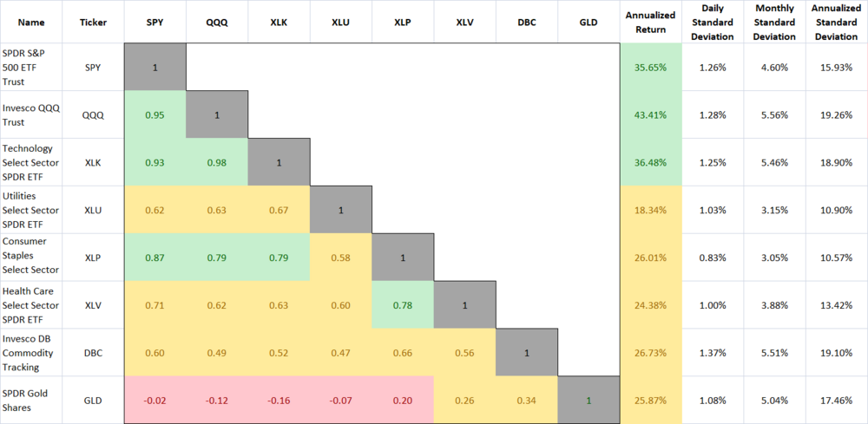This screenshot has width=868, height=424.
Task: Select the 43.41% annualized return cell
Action: (651, 114)
